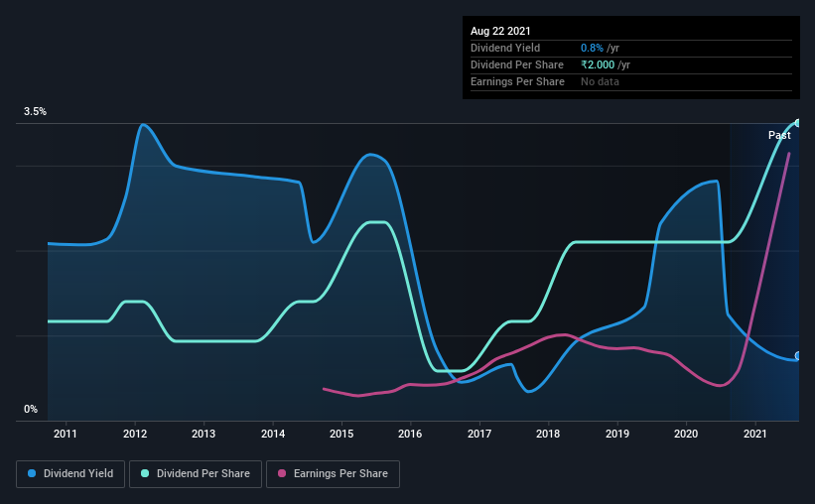Click the Aug 22 2021 tooltip date

pos(500,31)
